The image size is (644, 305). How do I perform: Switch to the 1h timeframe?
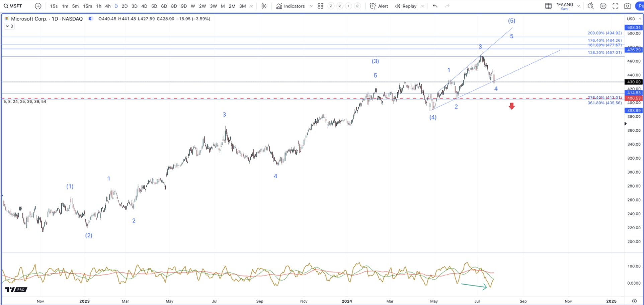(99, 6)
